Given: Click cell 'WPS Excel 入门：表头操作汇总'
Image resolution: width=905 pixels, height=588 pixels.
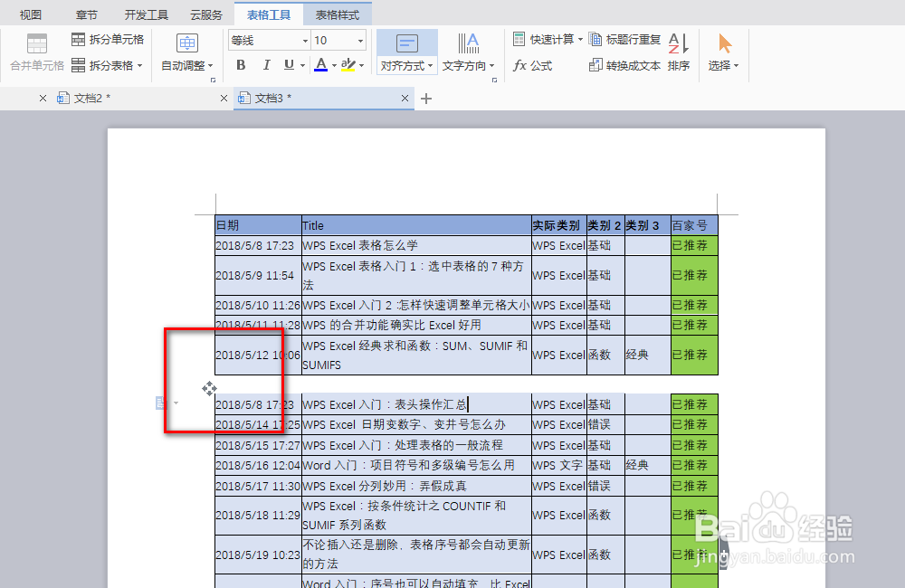Looking at the screenshot, I should click(x=416, y=404).
